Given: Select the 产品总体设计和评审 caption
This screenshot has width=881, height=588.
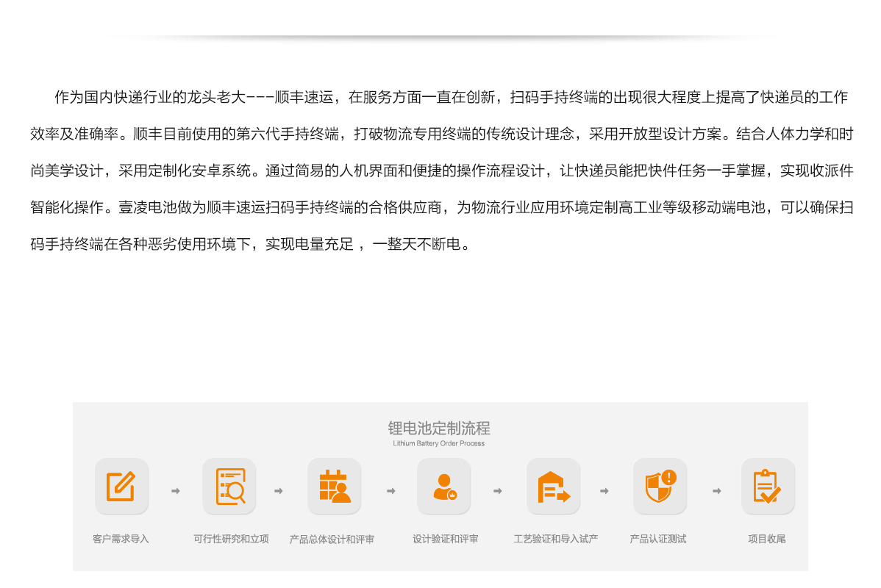Looking at the screenshot, I should (332, 539).
